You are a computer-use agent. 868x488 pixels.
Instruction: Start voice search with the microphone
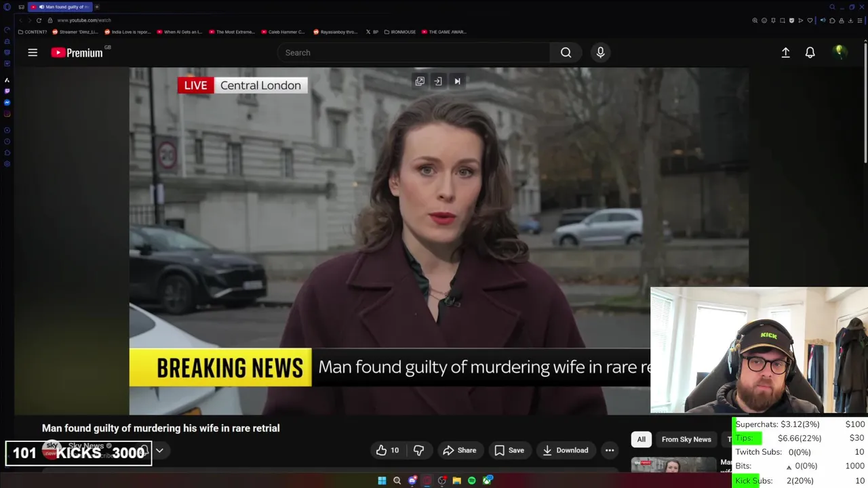[x=600, y=52]
